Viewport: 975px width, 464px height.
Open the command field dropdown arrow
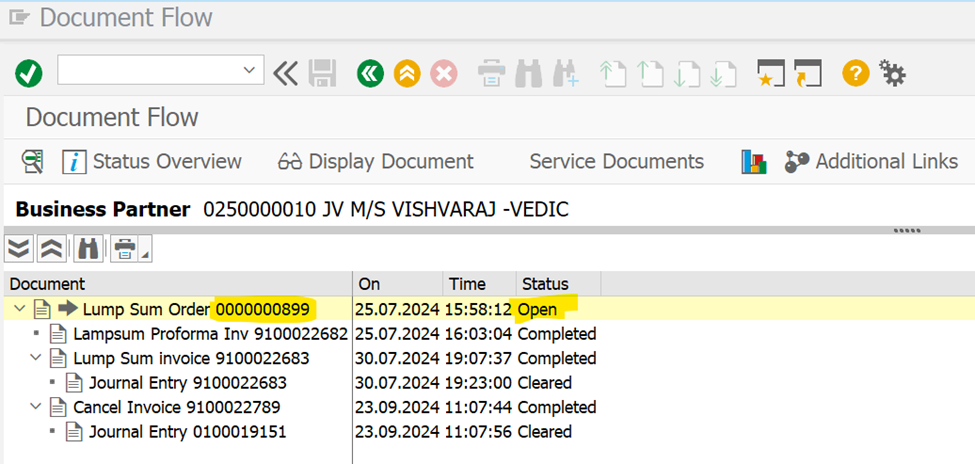251,71
